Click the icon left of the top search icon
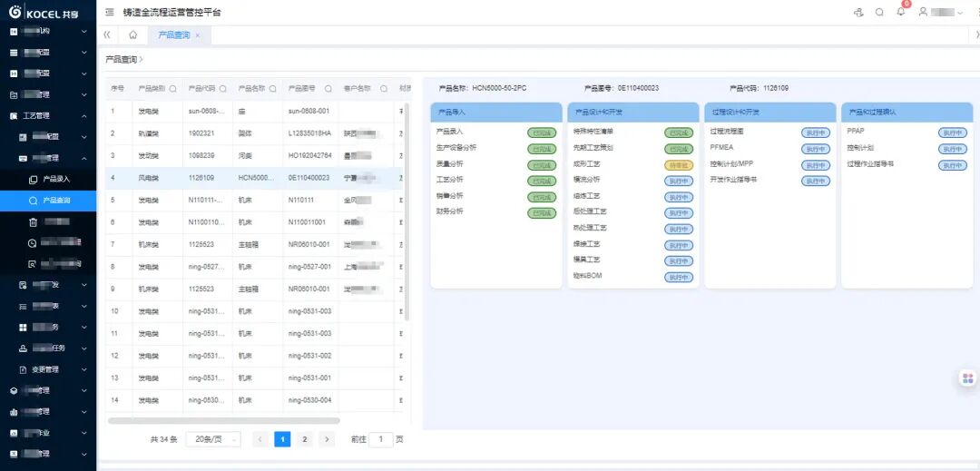 tap(858, 13)
